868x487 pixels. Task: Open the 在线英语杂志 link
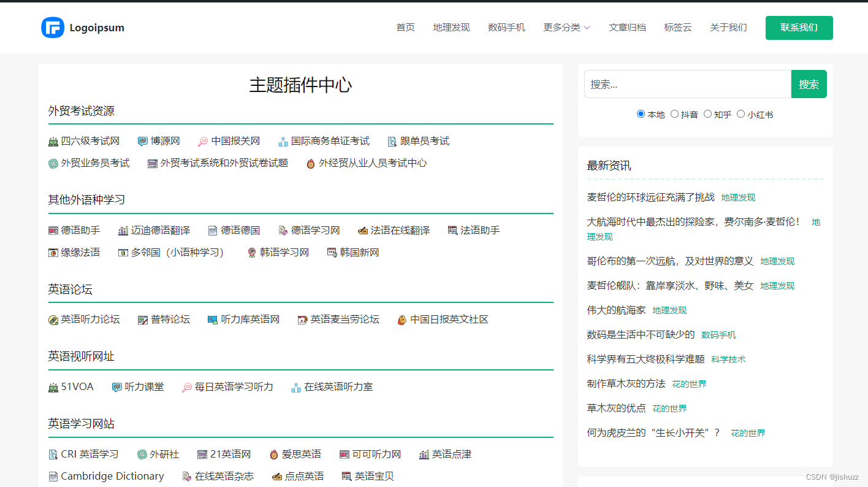click(224, 477)
